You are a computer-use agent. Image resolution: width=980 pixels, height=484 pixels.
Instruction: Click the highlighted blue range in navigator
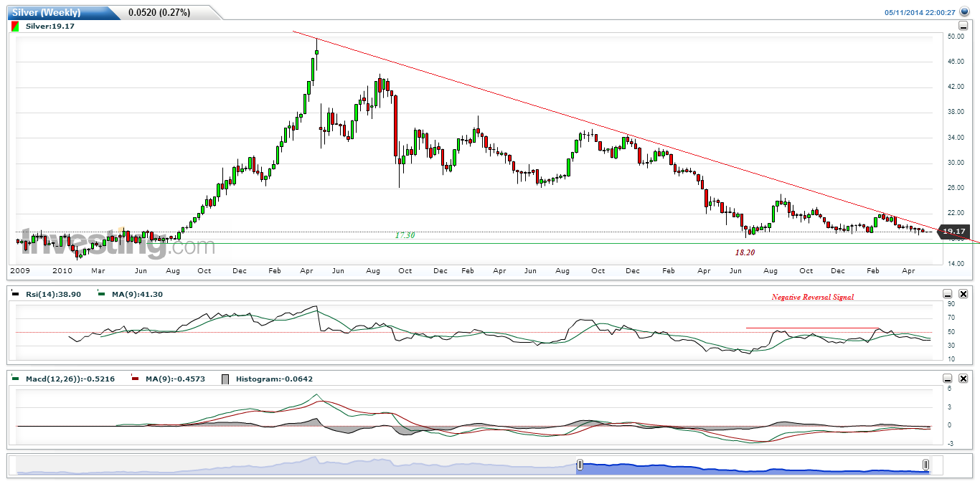coord(753,466)
